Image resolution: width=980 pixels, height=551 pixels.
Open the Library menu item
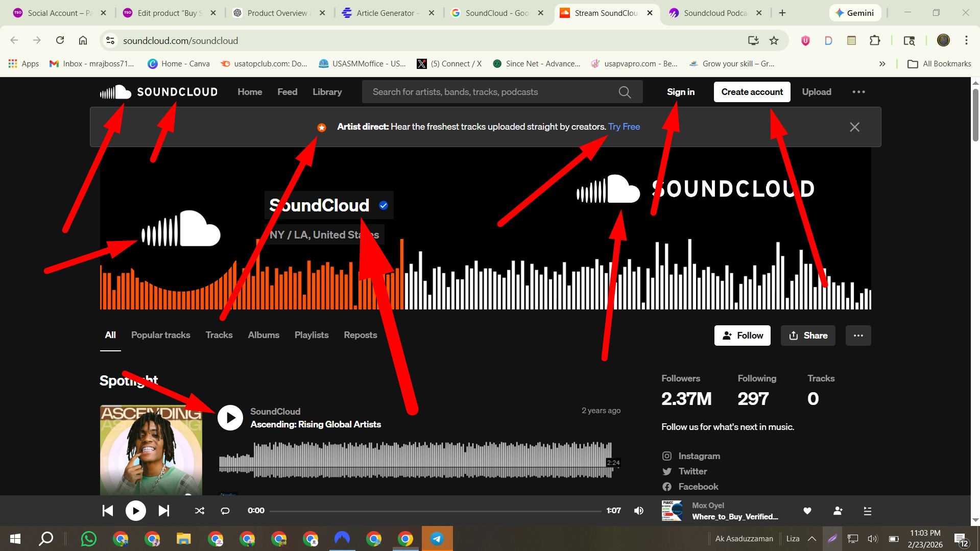(x=327, y=92)
